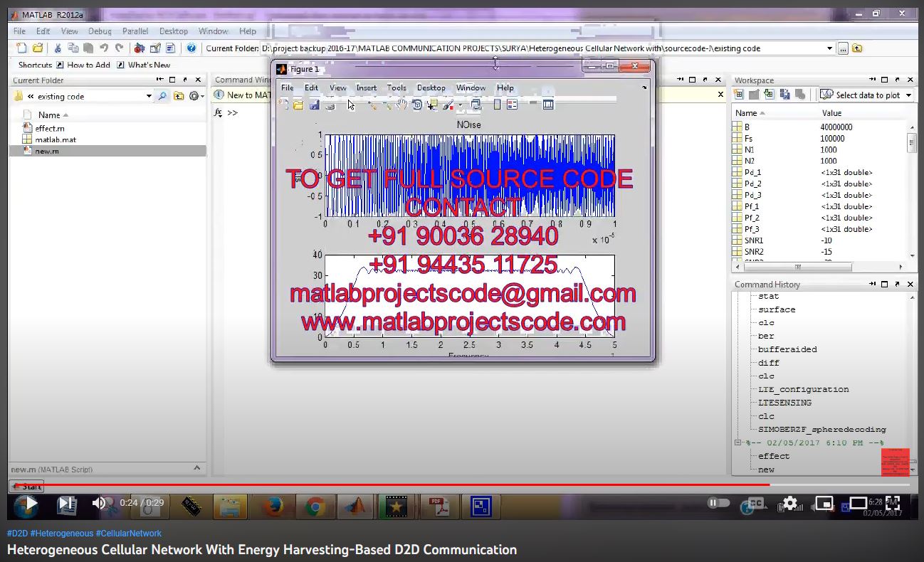Open the Insert menu in Figure 1
This screenshot has height=562, width=924.
click(367, 88)
